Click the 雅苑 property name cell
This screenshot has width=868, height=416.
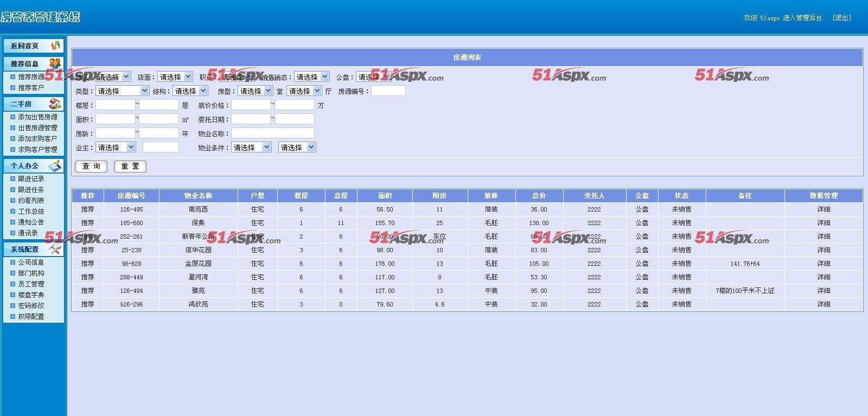click(198, 291)
